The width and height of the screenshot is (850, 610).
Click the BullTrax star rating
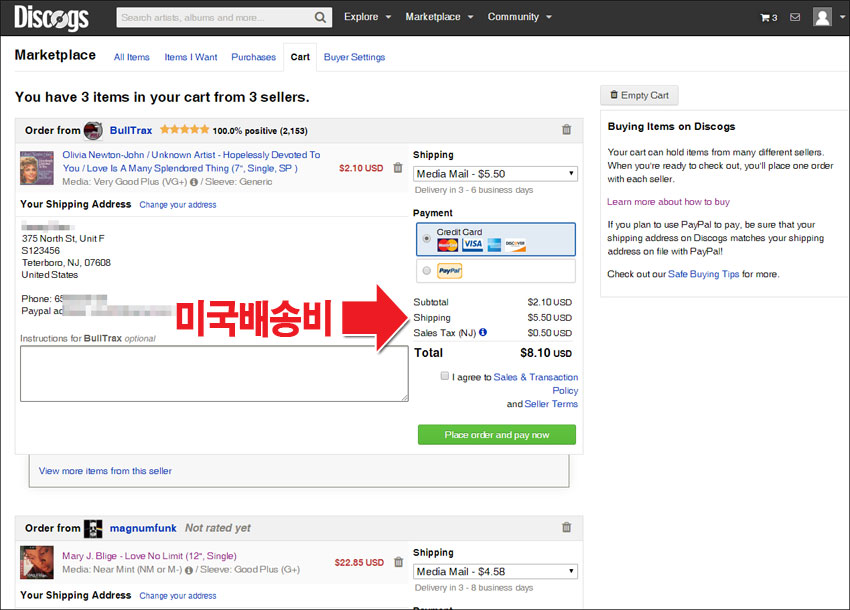[x=184, y=130]
